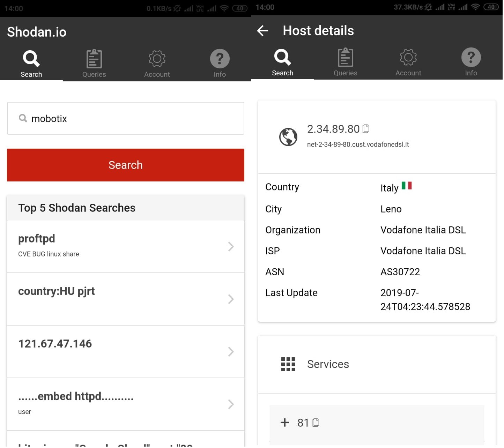Click the ASN value AS30722
This screenshot has width=504, height=448.
[x=400, y=272]
